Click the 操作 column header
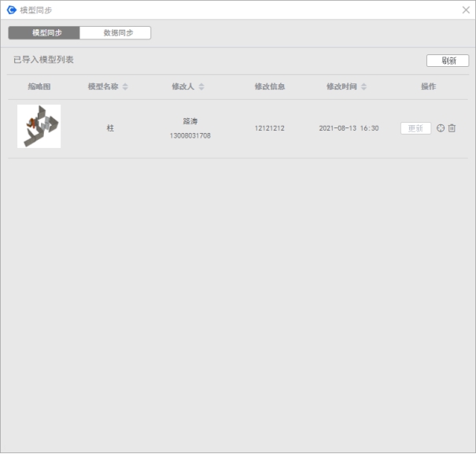 coord(428,87)
